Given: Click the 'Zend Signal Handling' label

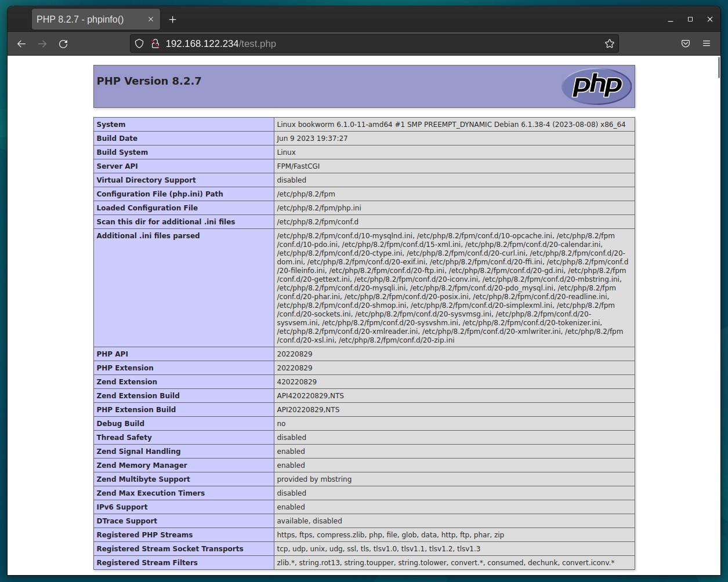Looking at the screenshot, I should click(x=139, y=452).
